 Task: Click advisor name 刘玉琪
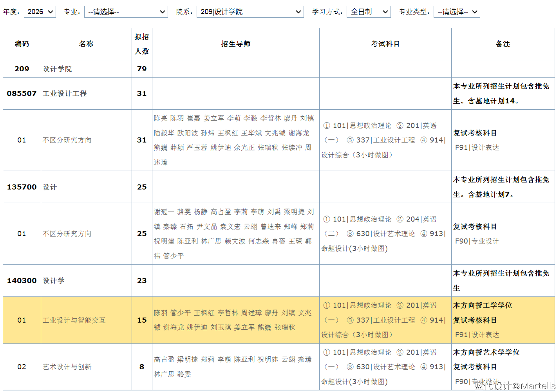[x=221, y=327]
